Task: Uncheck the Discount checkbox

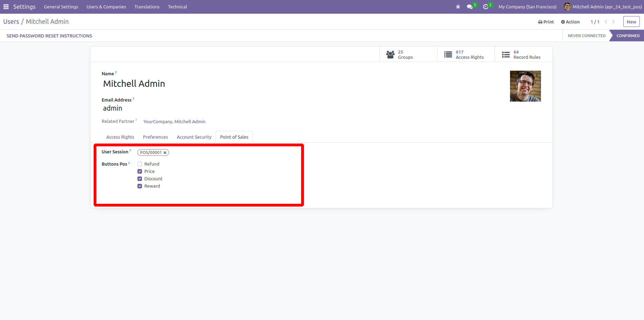Action: 140,179
